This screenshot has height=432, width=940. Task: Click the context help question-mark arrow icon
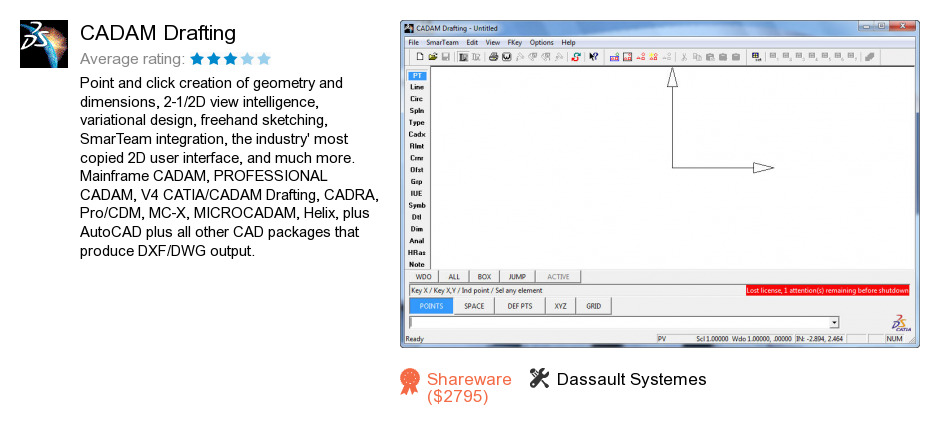click(593, 57)
